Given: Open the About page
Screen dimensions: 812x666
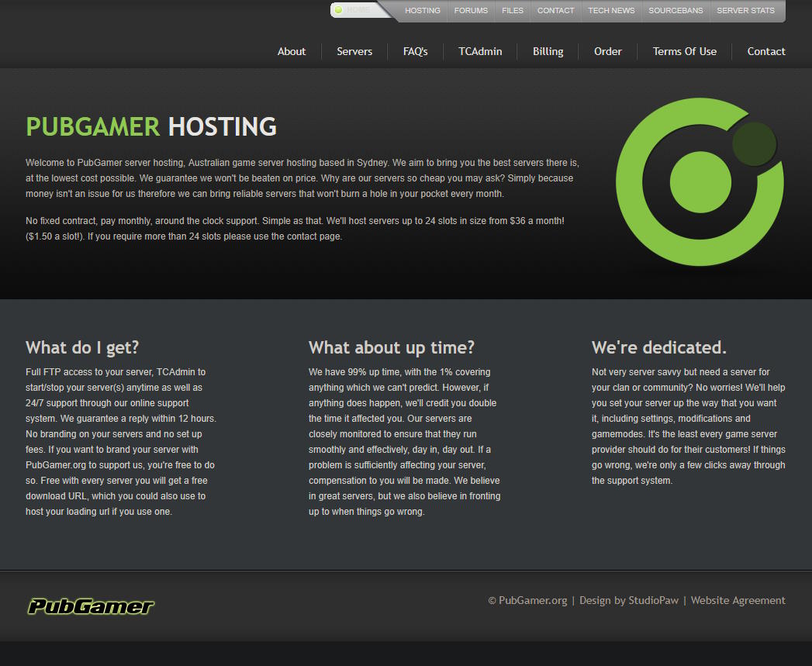Looking at the screenshot, I should click(x=292, y=51).
